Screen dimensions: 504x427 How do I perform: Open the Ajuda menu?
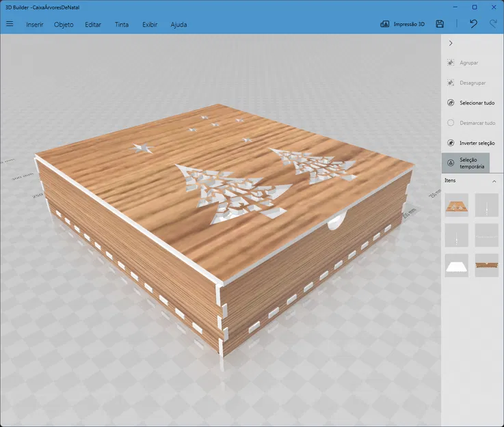[178, 25]
